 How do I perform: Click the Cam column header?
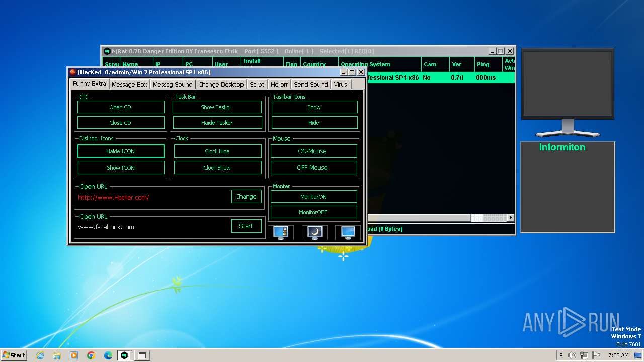[x=435, y=64]
